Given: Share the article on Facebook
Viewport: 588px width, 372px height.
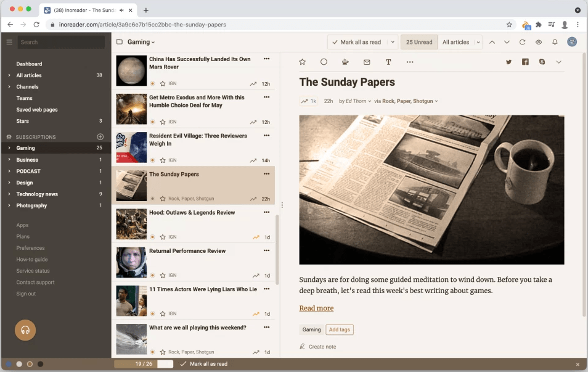Looking at the screenshot, I should (525, 62).
